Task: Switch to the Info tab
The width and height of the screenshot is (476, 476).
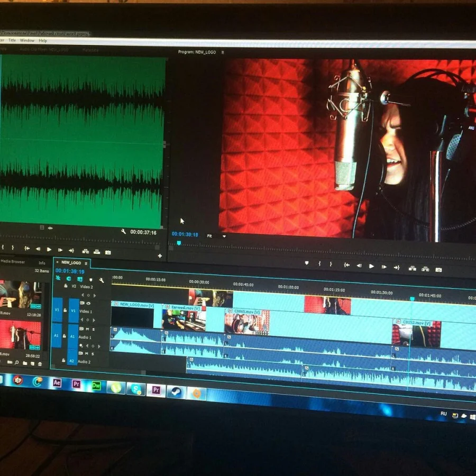Action: coord(42,262)
